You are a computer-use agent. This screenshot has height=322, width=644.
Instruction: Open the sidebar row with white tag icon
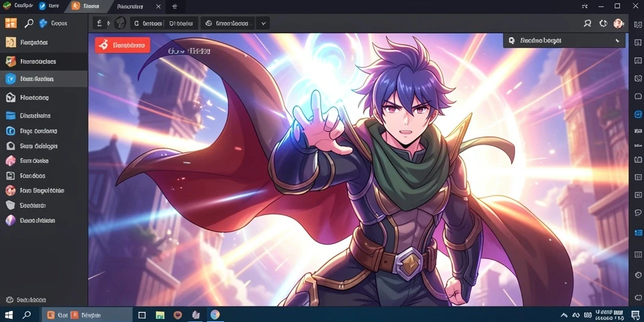pyautogui.click(x=44, y=97)
